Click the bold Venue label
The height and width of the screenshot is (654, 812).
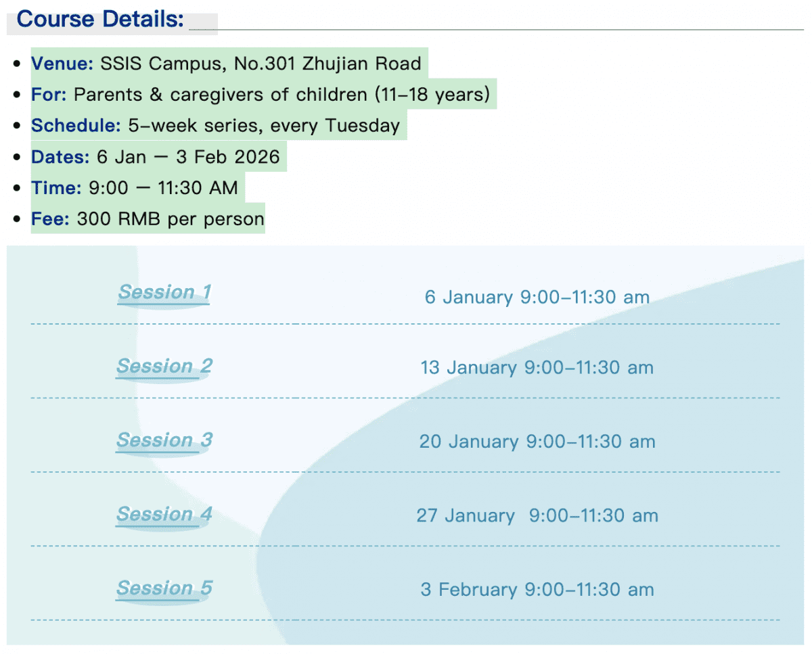click(x=62, y=64)
